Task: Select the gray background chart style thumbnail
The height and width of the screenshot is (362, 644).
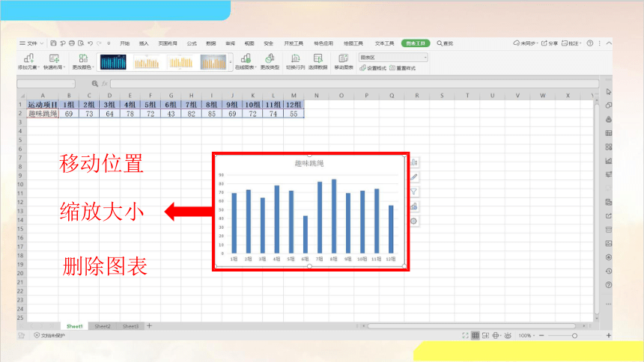Action: point(213,62)
